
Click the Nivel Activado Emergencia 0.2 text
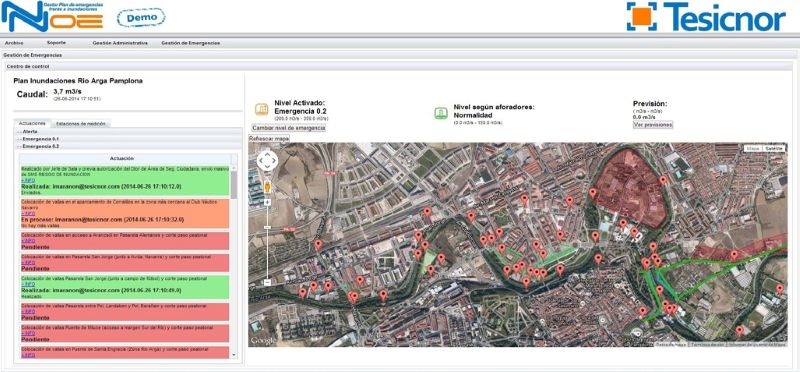[301, 110]
